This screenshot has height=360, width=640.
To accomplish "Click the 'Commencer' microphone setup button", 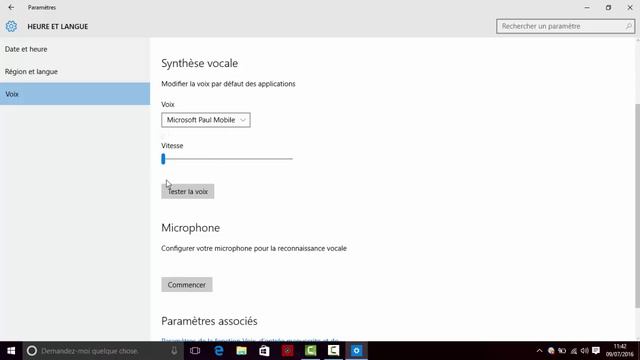I will (x=187, y=285).
